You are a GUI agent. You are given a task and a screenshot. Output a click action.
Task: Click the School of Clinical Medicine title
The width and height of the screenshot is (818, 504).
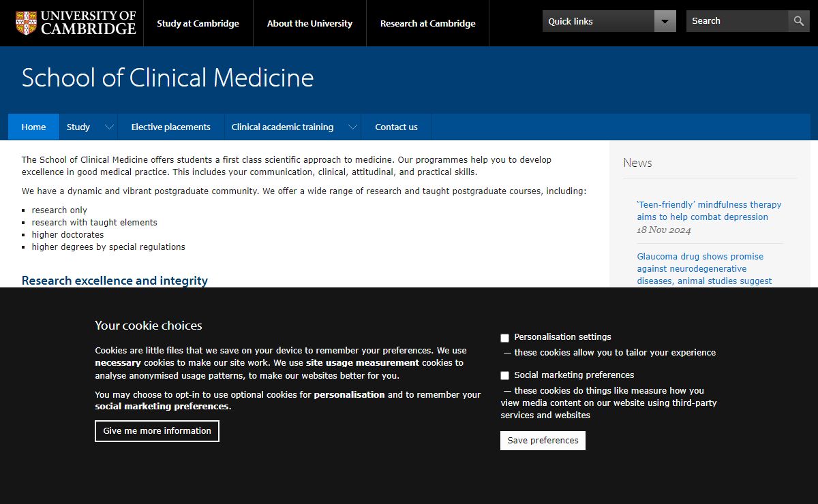168,78
